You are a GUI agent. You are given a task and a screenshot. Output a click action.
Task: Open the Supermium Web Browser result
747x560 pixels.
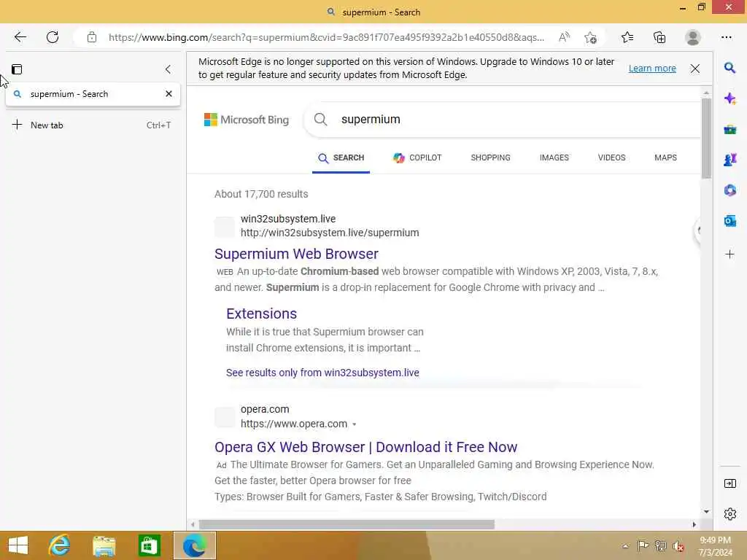coord(296,254)
